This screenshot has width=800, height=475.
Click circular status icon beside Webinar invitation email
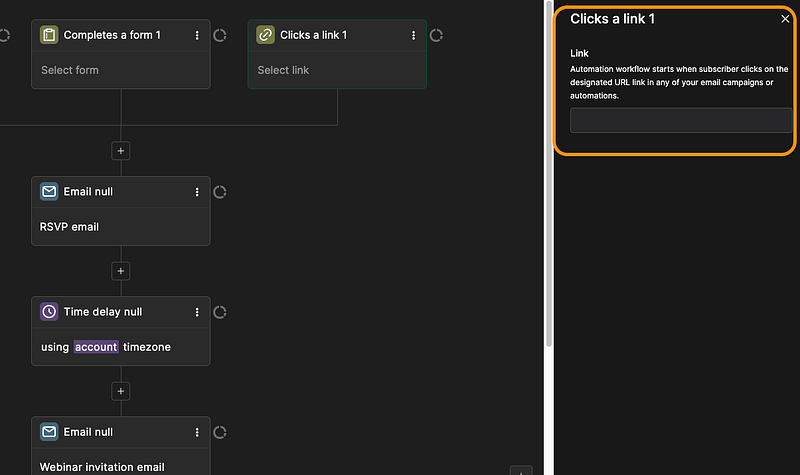click(x=220, y=432)
